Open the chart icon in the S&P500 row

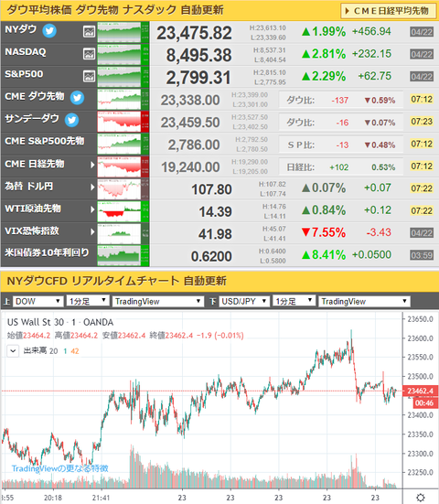tap(89, 76)
